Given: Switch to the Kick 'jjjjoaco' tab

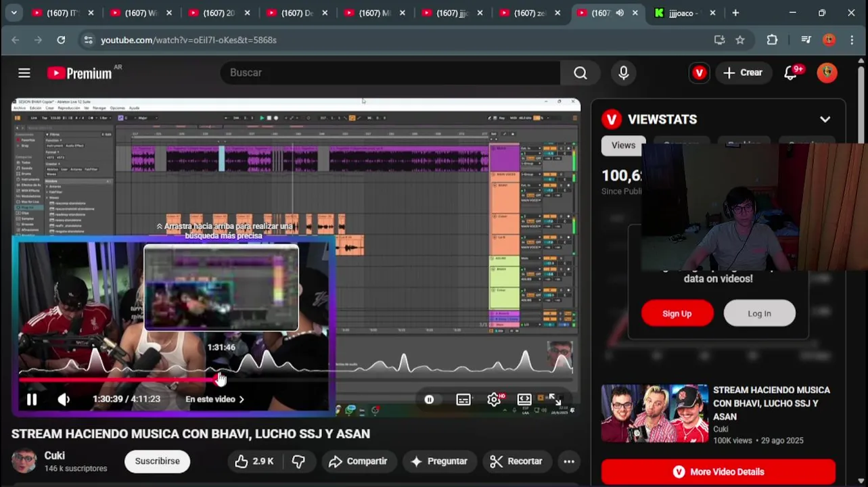Looking at the screenshot, I should point(686,13).
